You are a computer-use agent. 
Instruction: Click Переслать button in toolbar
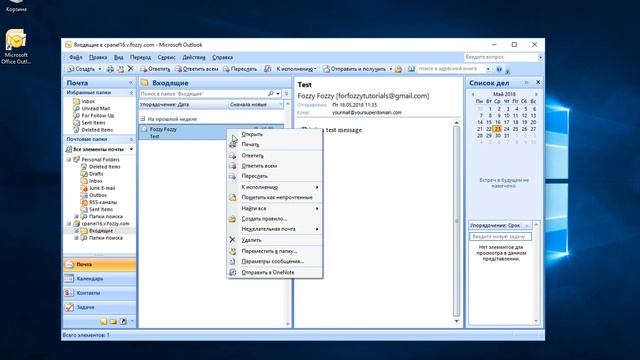tap(240, 69)
